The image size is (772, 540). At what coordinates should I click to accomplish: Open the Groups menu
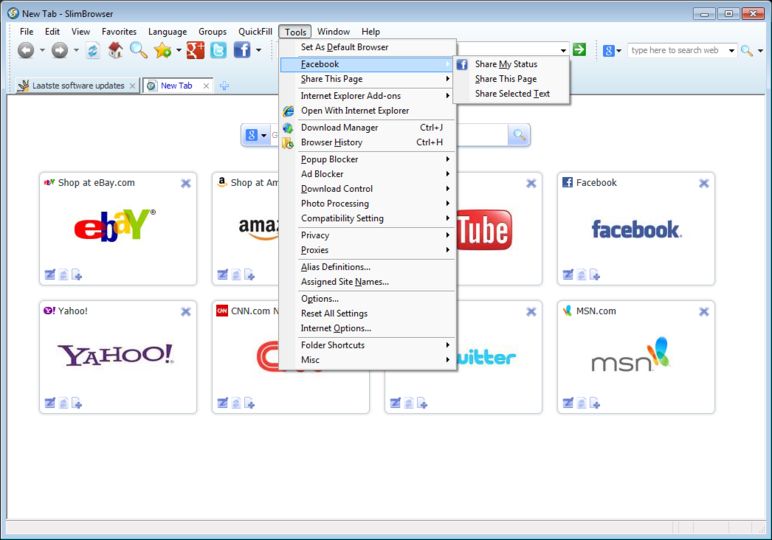click(212, 32)
